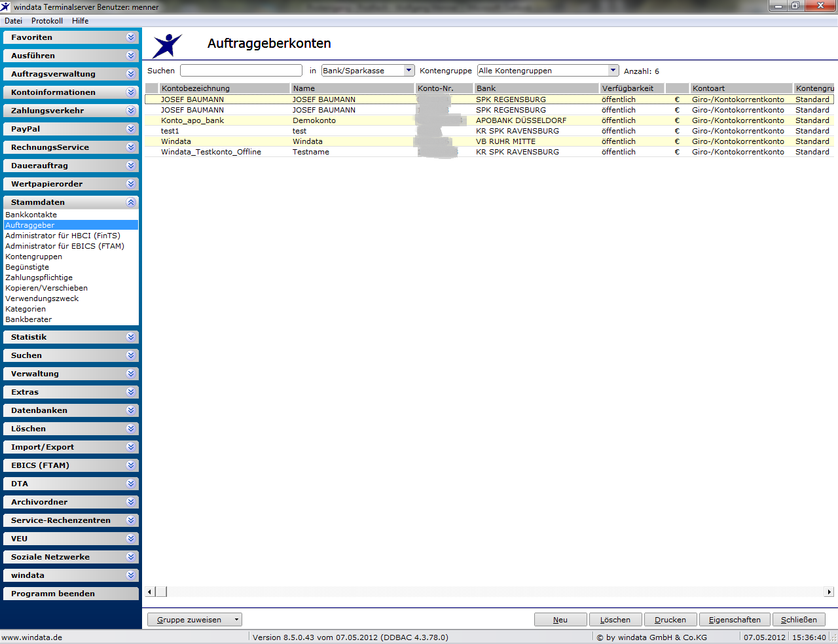Collapse the Stammdaten section chevron
This screenshot has height=644, width=838.
coord(131,202)
